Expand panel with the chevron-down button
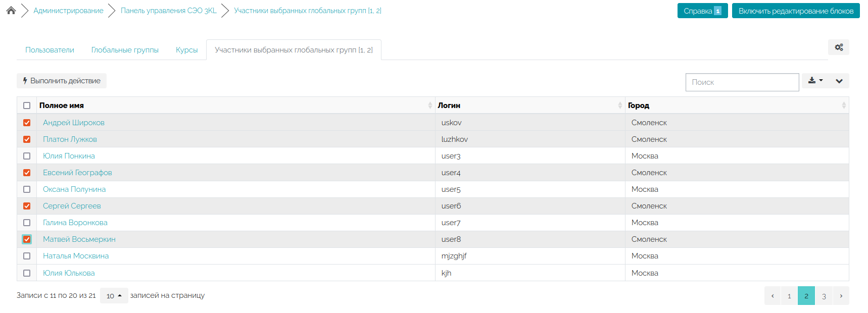 839,81
